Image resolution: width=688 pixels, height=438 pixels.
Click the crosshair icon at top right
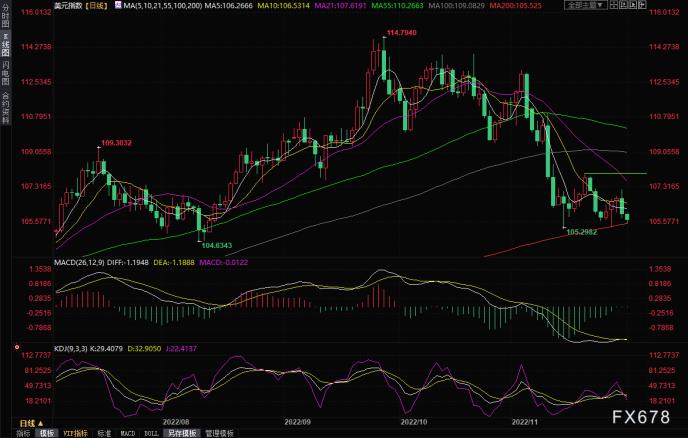643,5
